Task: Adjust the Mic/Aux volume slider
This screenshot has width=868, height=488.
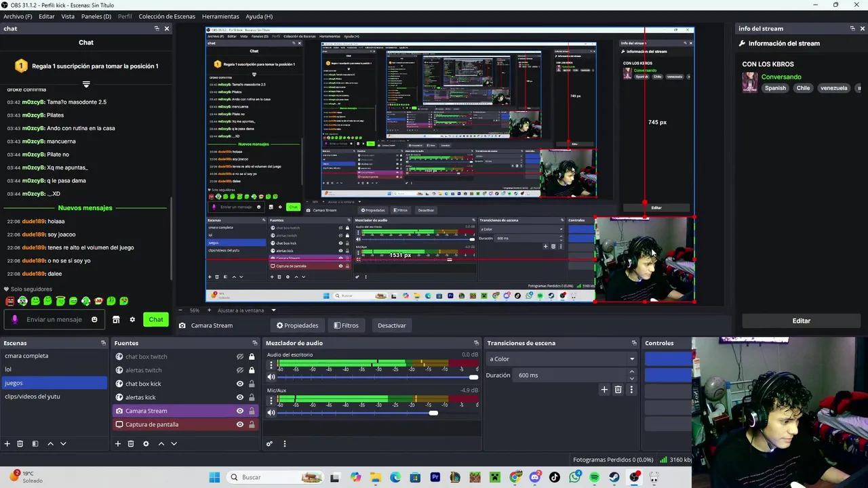Action: coord(433,413)
